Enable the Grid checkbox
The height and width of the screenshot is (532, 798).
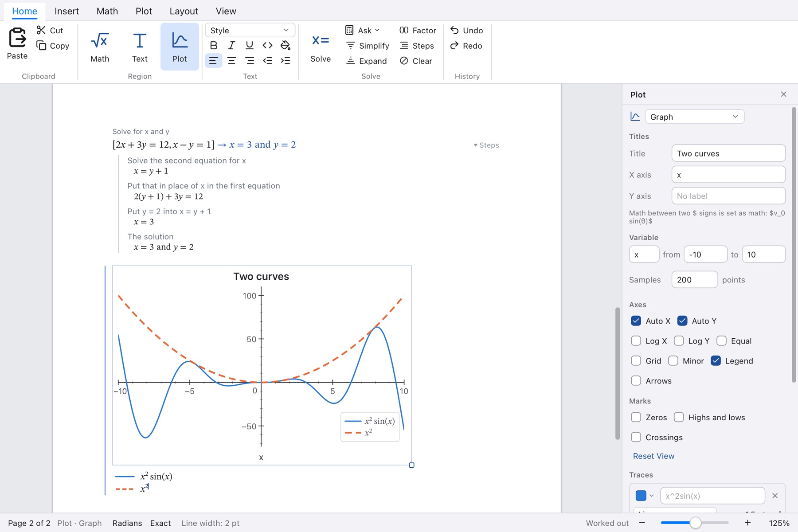[x=636, y=361]
